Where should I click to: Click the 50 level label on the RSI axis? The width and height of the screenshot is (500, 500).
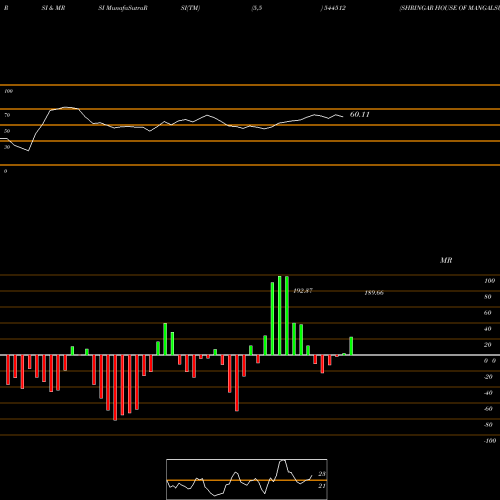(7, 131)
